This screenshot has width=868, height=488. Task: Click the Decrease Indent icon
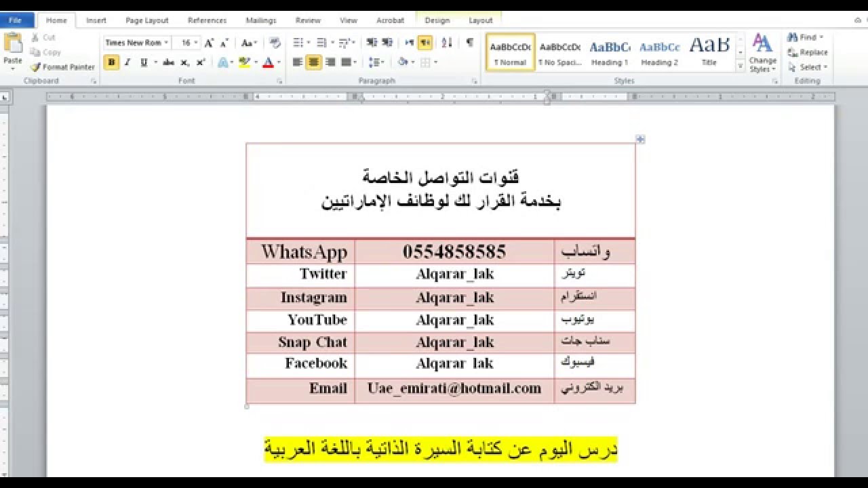pos(371,43)
